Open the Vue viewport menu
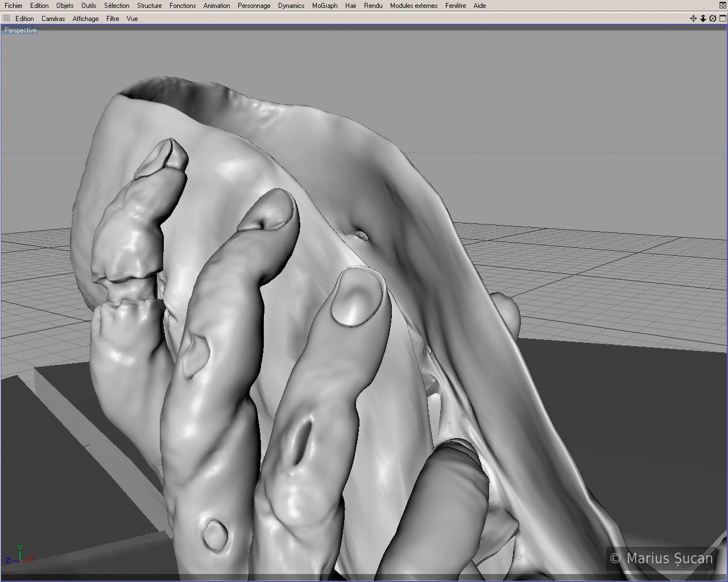 (x=132, y=19)
